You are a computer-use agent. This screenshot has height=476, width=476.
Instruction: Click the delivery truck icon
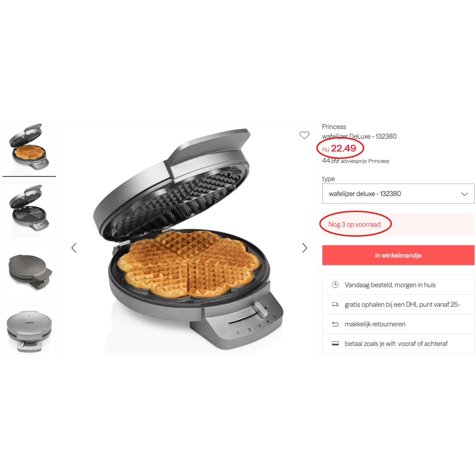coord(335,304)
